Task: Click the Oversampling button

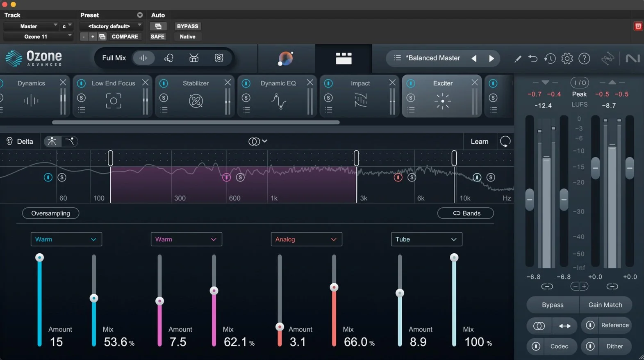Action: pyautogui.click(x=51, y=213)
